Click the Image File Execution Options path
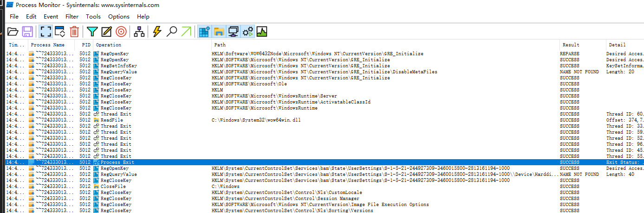This screenshot has width=644, height=213. [x=320, y=205]
